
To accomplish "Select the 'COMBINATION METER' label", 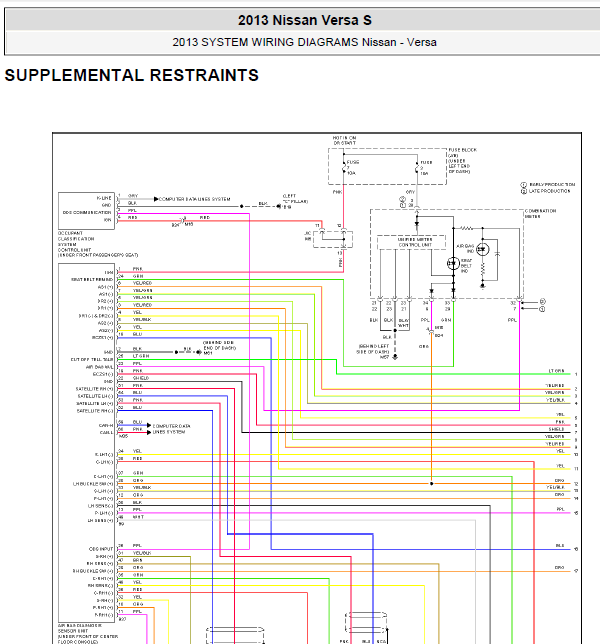I will pos(540,214).
